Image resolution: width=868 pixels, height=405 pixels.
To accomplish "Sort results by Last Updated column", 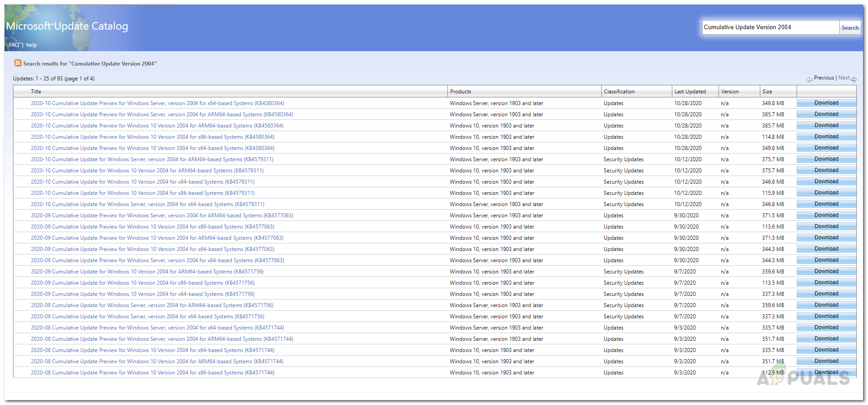I will 690,92.
